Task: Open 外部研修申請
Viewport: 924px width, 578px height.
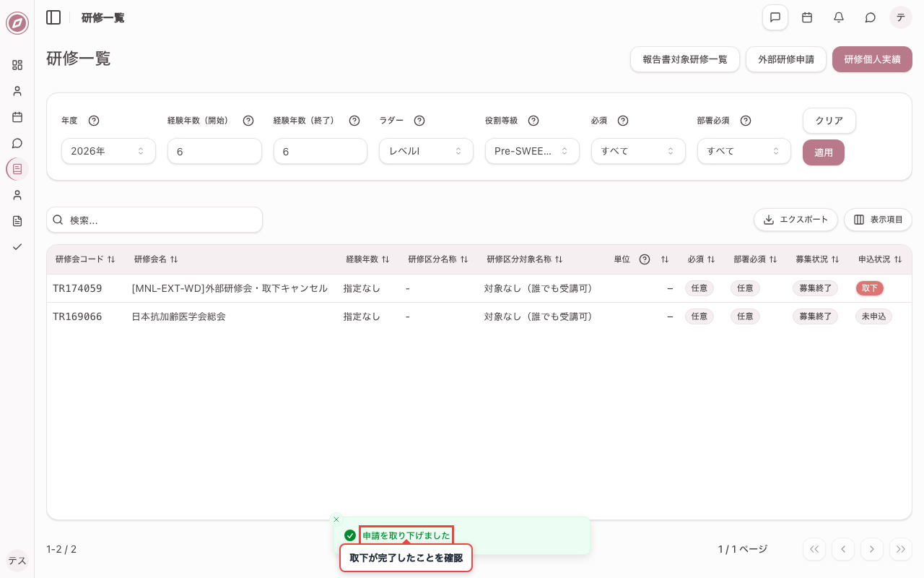Action: 786,59
